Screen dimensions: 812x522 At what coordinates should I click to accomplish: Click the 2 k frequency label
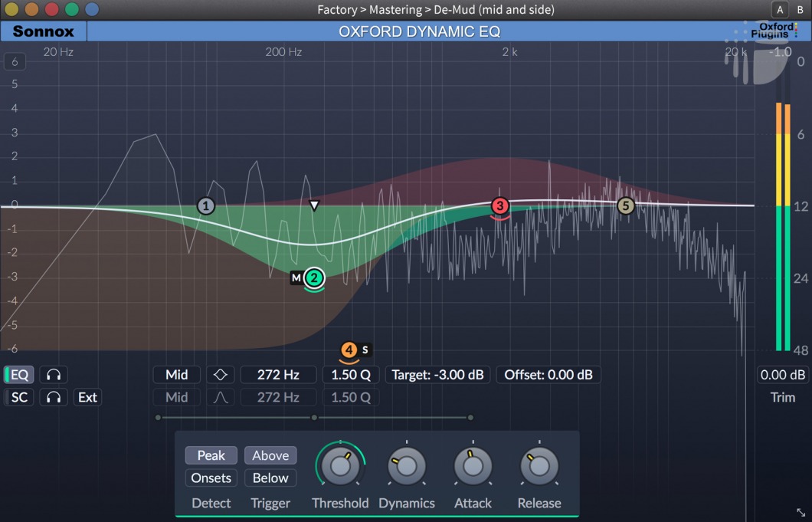point(509,52)
